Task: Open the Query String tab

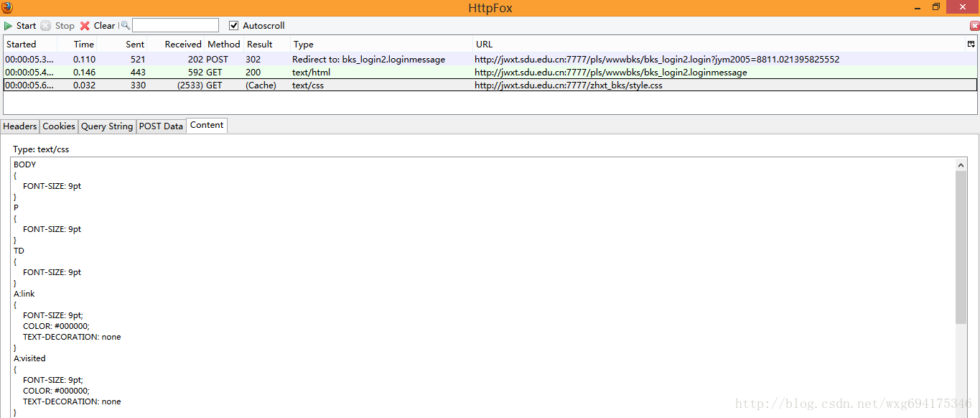Action: (x=107, y=126)
